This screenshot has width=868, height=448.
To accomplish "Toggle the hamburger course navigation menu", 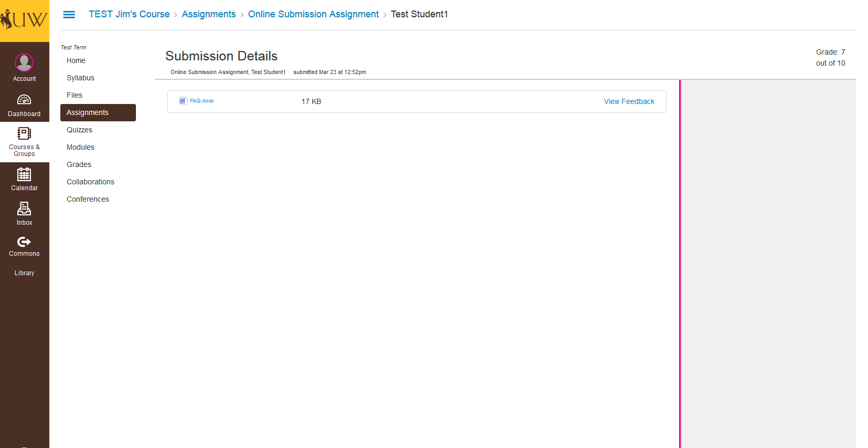I will tap(69, 15).
